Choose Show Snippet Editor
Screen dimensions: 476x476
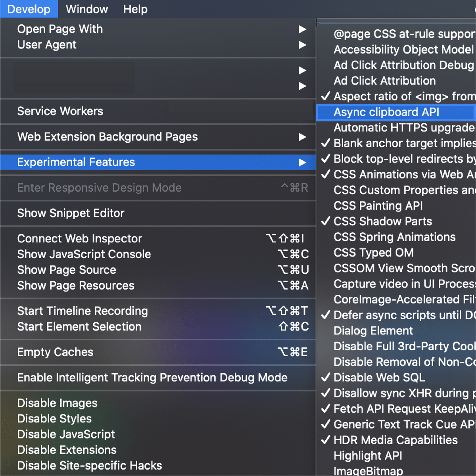[71, 213]
